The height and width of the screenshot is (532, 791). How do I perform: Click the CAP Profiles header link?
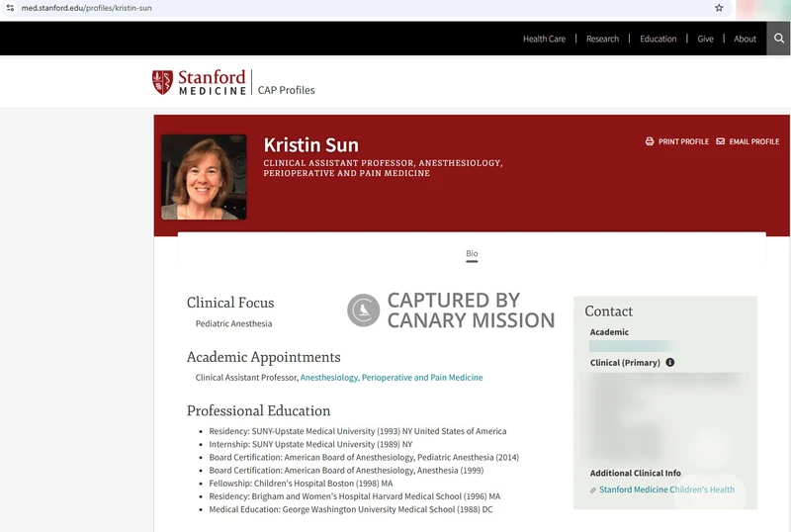(x=286, y=90)
